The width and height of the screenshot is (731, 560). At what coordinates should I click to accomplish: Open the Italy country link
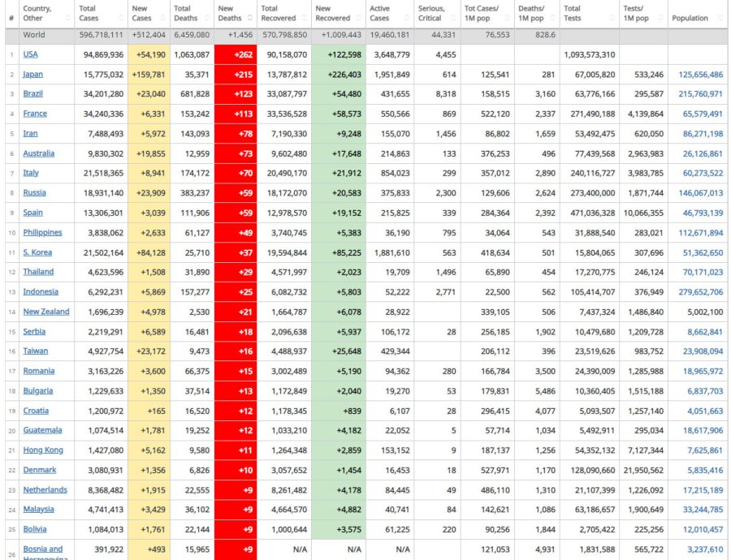pos(31,173)
